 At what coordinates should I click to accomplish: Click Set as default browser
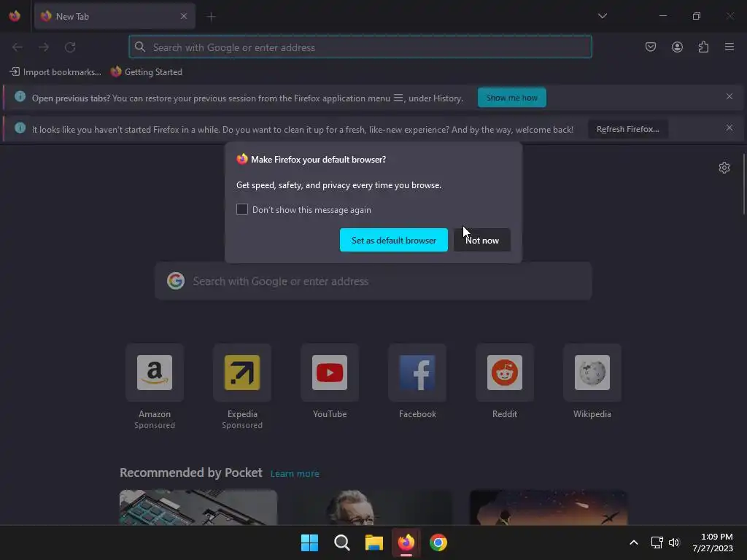(393, 240)
